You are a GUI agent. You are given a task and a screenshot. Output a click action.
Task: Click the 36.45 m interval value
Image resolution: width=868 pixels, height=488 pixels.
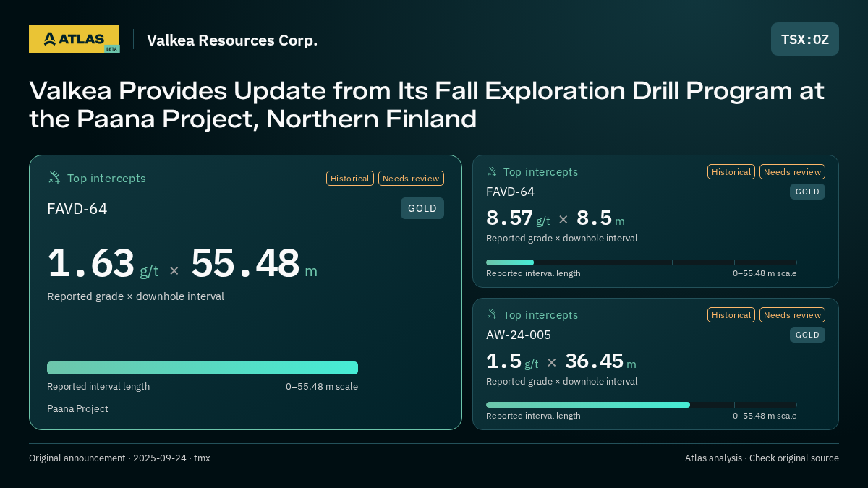click(600, 361)
